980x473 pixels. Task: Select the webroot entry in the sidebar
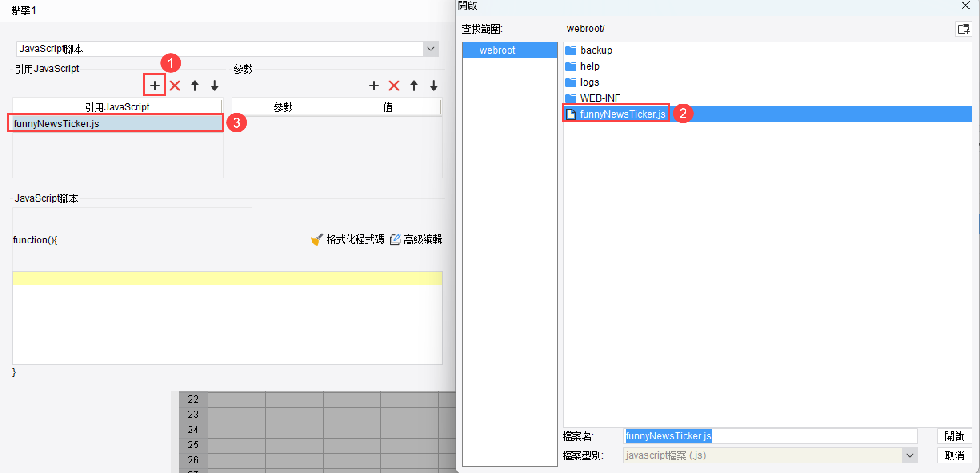click(498, 50)
